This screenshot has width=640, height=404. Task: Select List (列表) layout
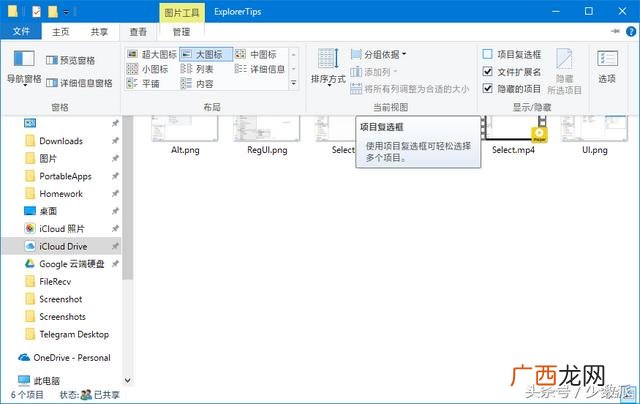[x=197, y=69]
